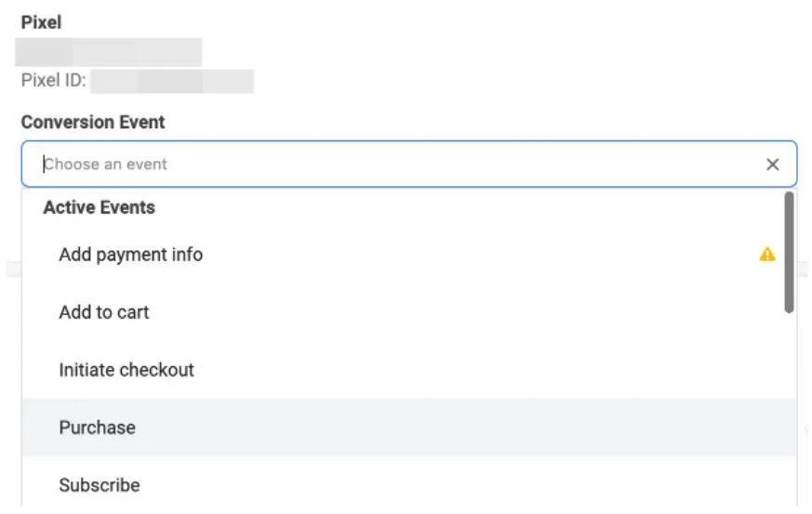Click the yellow warning triangle icon
This screenshot has width=812, height=514.
(767, 254)
